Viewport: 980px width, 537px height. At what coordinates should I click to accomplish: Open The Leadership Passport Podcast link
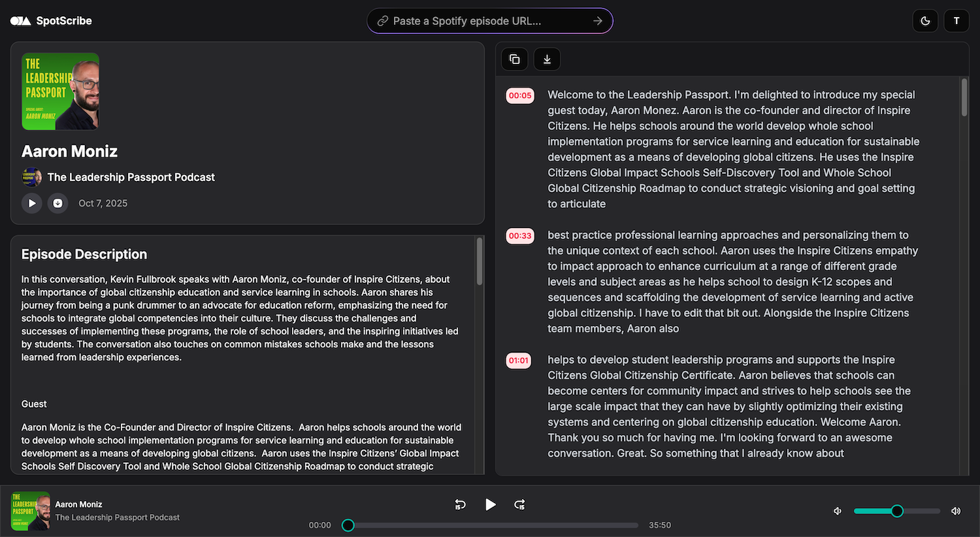131,177
